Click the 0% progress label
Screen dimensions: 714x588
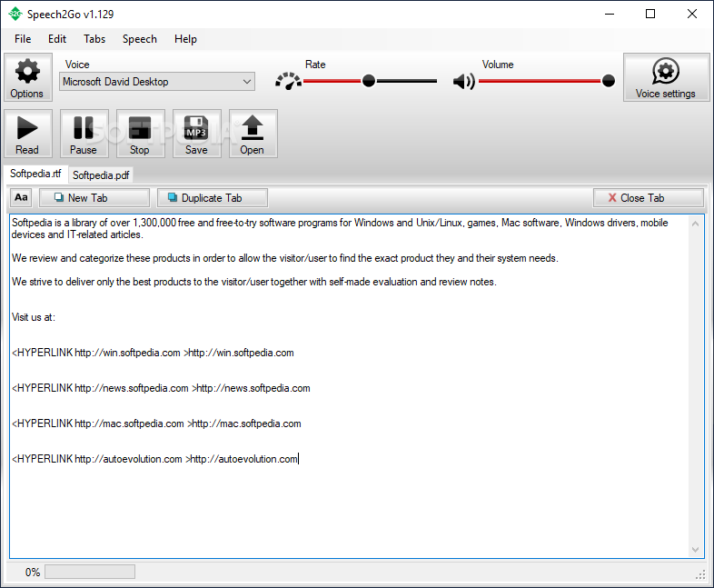(33, 572)
